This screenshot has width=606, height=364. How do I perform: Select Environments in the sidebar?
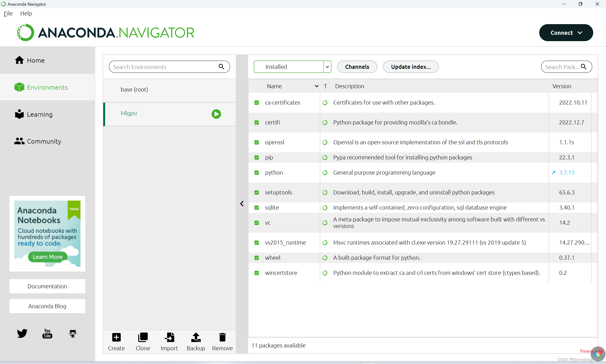tap(47, 87)
